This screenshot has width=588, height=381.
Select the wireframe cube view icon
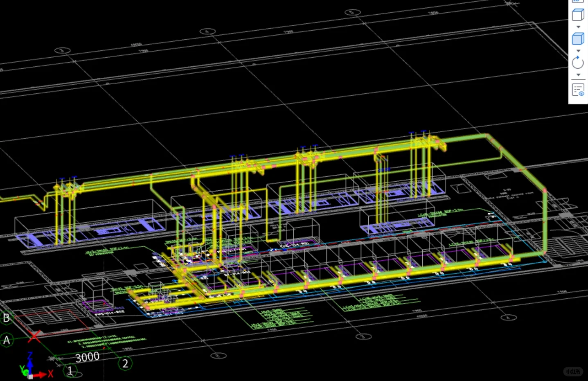578,15
